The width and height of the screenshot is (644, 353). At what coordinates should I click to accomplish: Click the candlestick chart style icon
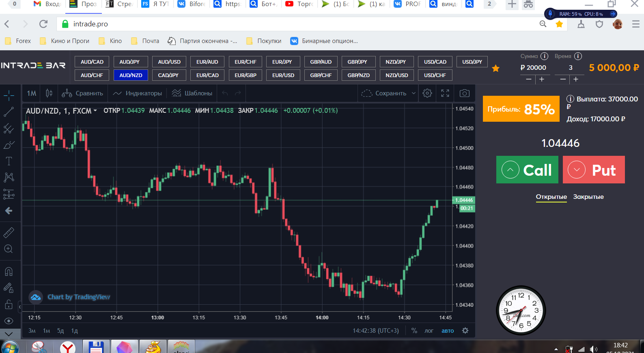point(49,93)
